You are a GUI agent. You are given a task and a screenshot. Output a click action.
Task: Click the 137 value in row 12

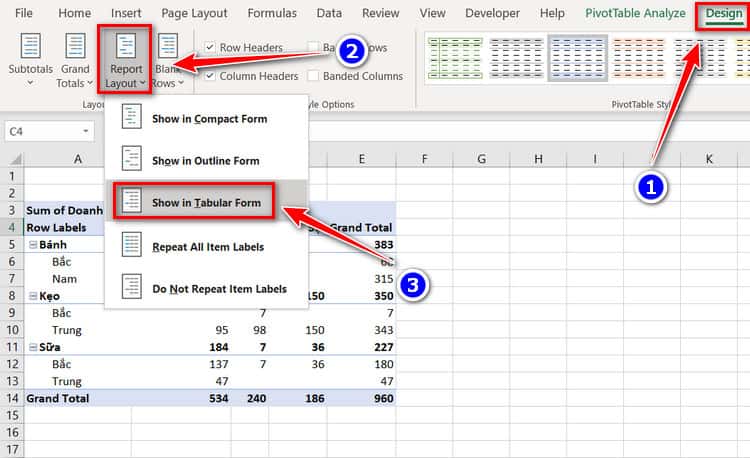click(219, 364)
